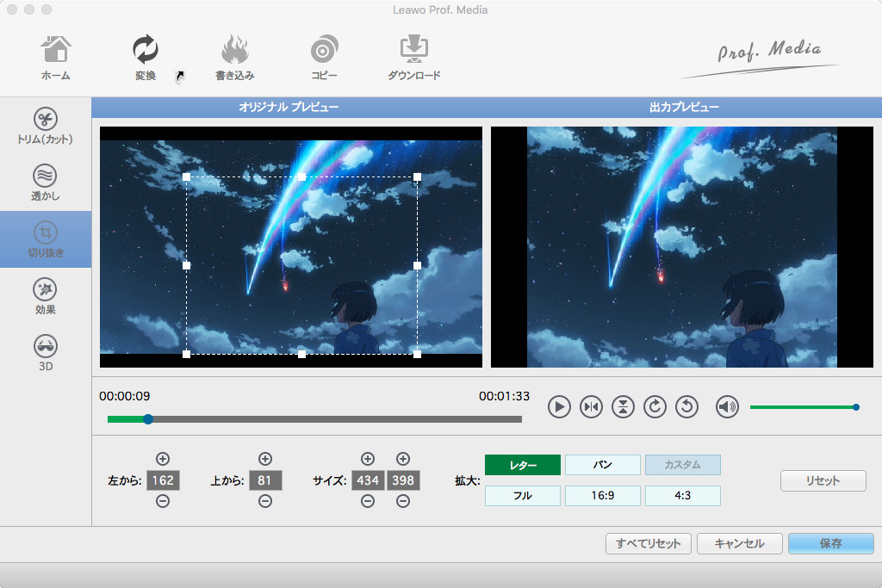The width and height of the screenshot is (882, 588).
Task: Select the 3D glasses tool
Action: pyautogui.click(x=46, y=353)
